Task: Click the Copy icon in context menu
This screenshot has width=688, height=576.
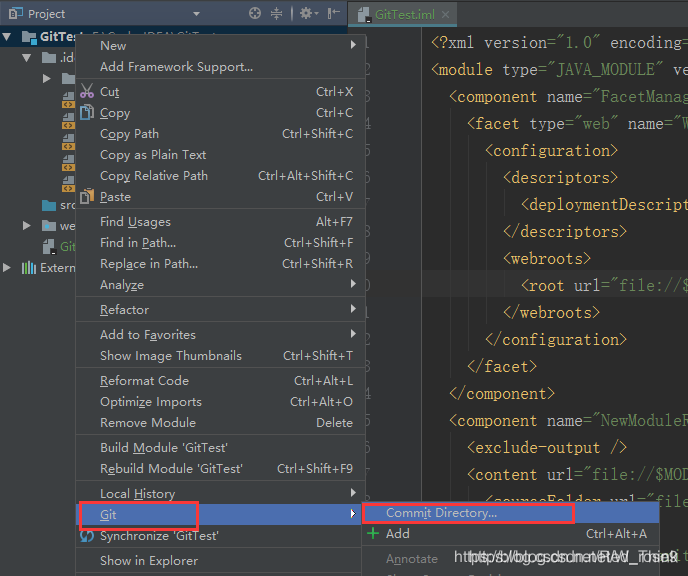Action: point(87,112)
